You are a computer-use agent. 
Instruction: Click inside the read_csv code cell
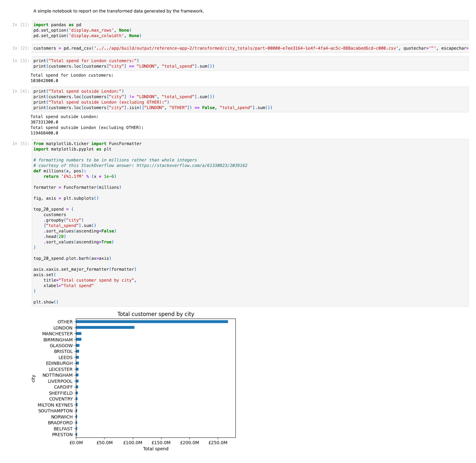coord(219,48)
